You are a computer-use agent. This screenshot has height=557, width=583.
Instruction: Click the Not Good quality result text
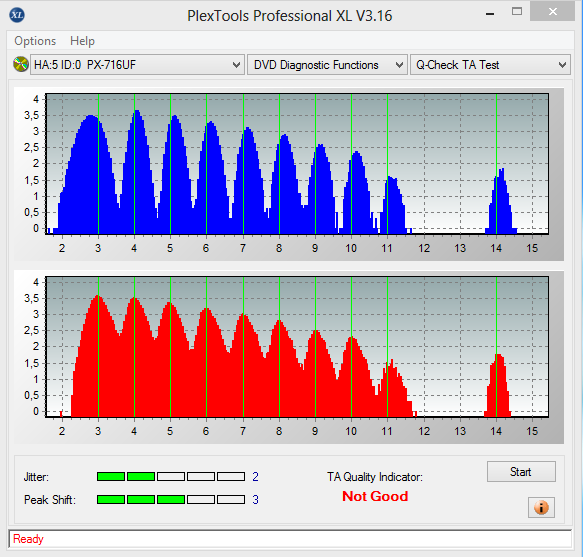(375, 496)
